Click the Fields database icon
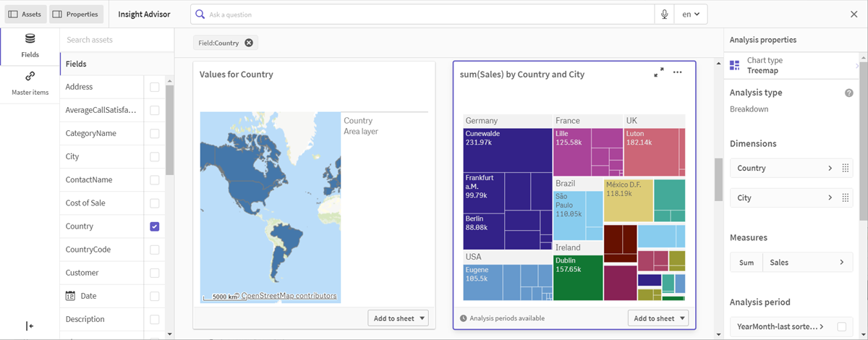 coord(30,39)
